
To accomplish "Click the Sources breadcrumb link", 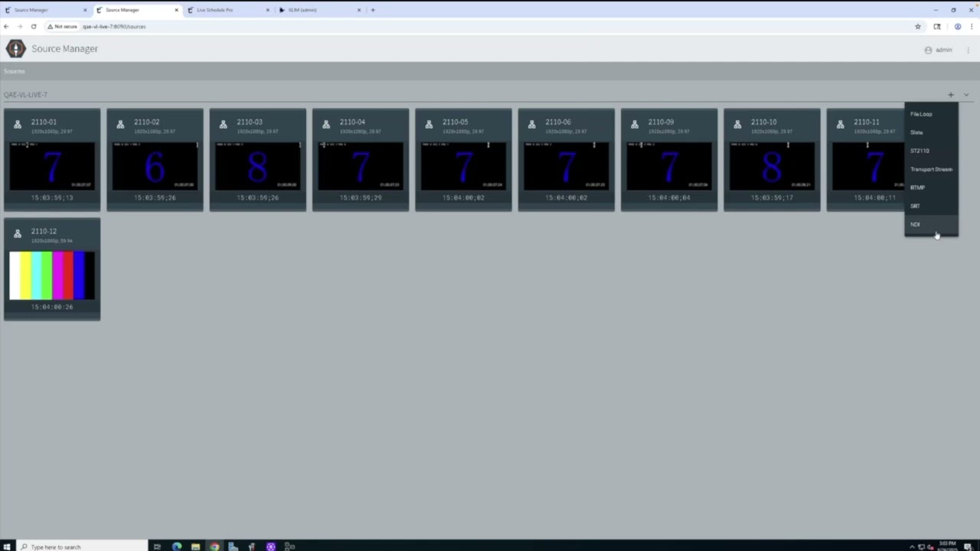I will 15,71.
